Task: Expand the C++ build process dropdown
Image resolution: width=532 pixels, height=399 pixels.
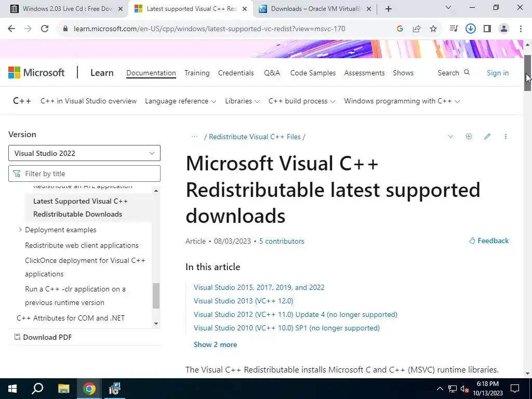Action: click(x=302, y=101)
